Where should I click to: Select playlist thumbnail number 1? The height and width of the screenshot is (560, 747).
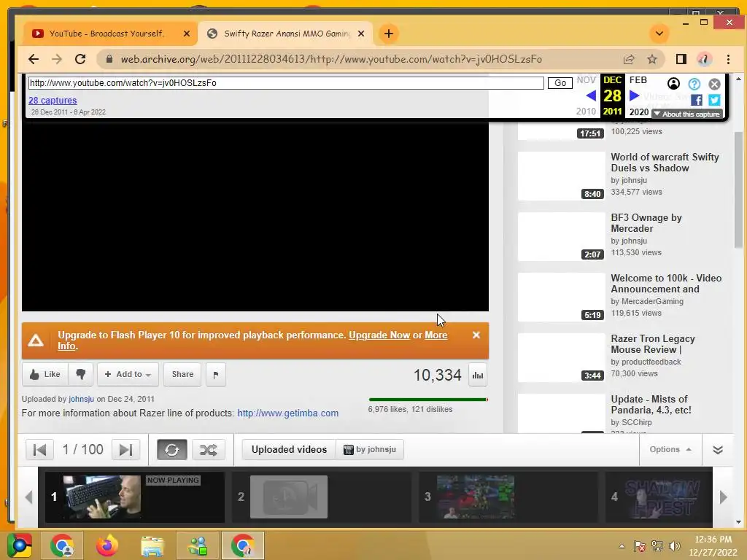[102, 497]
